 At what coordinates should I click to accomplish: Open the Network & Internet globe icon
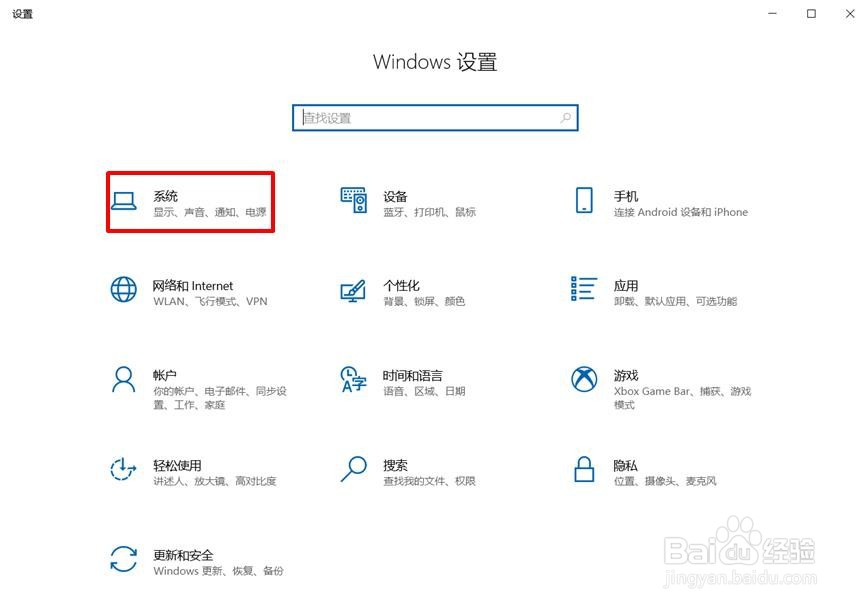coord(124,289)
